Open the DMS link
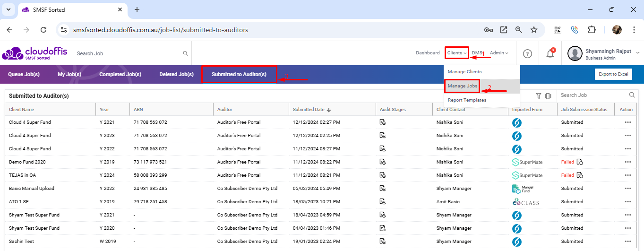 point(477,53)
